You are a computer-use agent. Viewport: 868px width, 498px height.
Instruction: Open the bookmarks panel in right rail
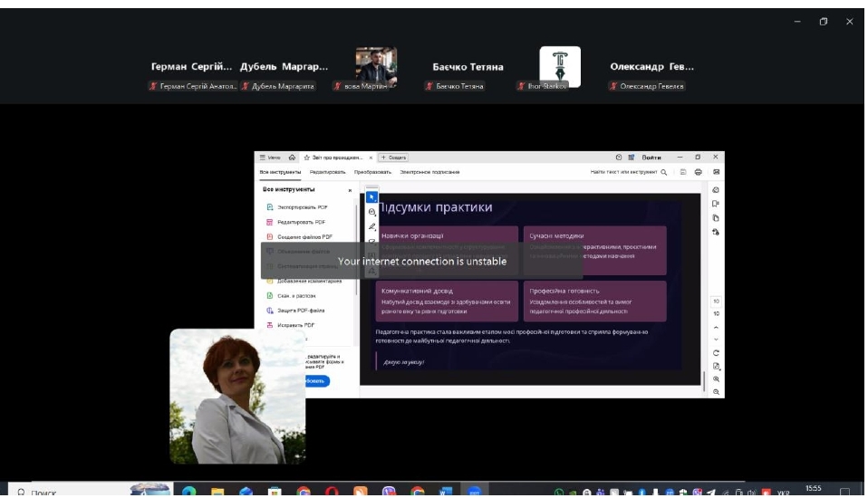coord(716,204)
